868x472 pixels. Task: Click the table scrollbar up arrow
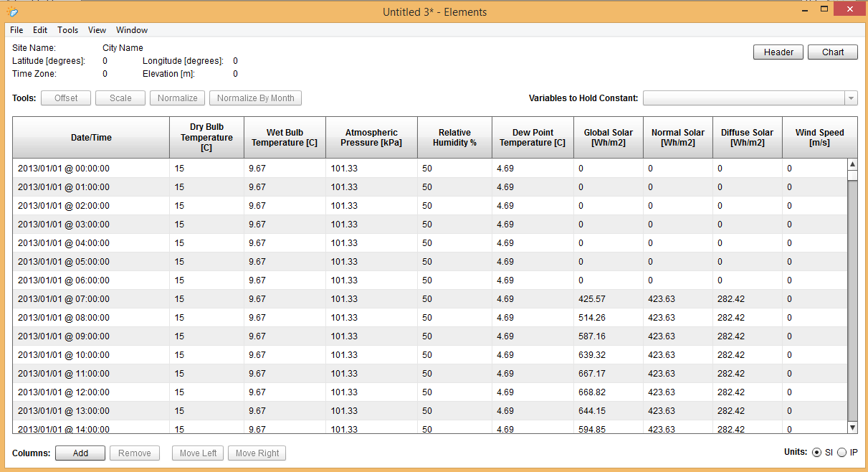tap(852, 164)
